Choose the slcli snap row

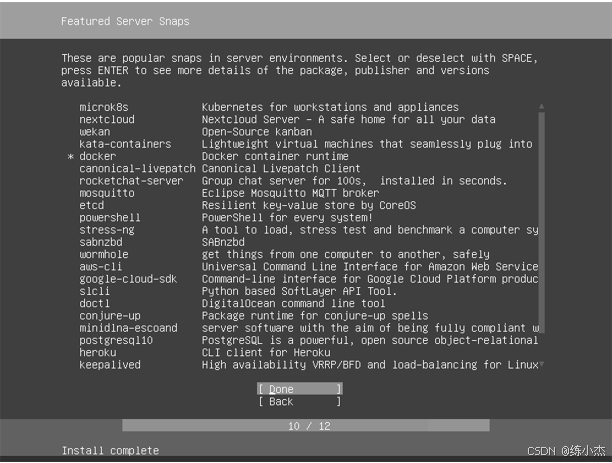[x=303, y=291]
